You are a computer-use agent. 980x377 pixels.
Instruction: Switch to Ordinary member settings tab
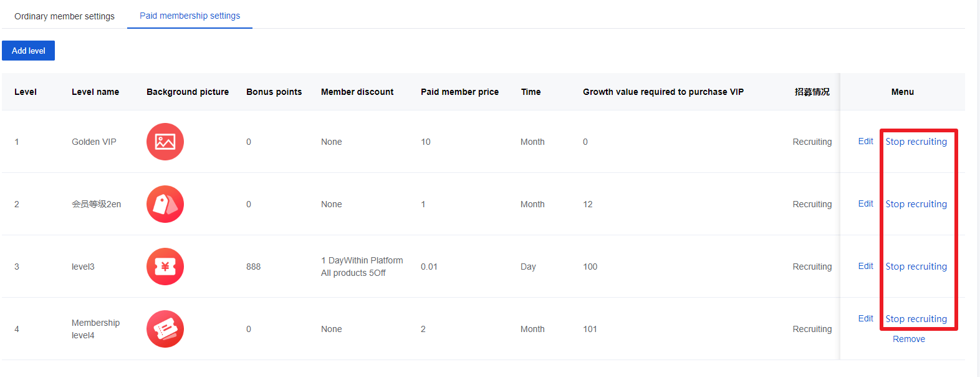click(64, 16)
